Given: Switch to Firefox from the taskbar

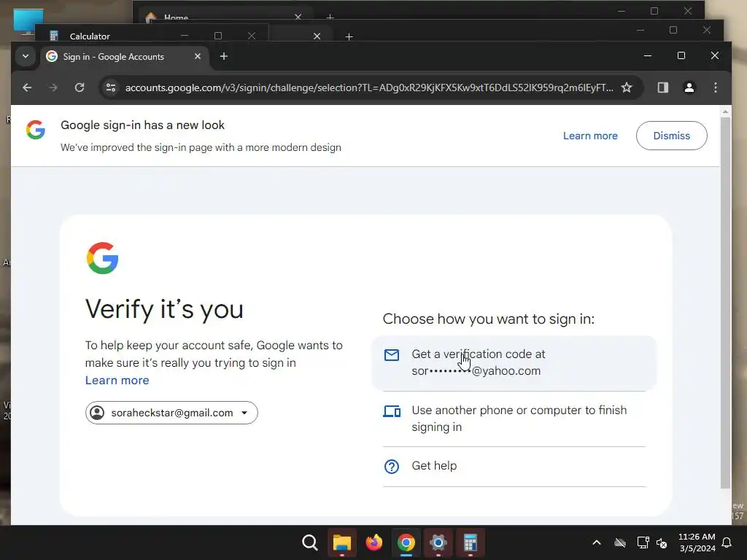Looking at the screenshot, I should (x=374, y=542).
